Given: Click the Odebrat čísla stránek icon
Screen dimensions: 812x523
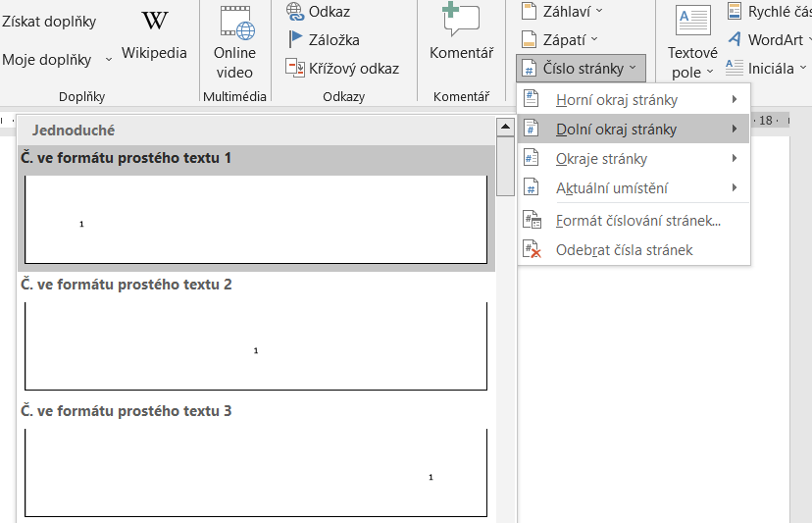Looking at the screenshot, I should pyautogui.click(x=532, y=250).
